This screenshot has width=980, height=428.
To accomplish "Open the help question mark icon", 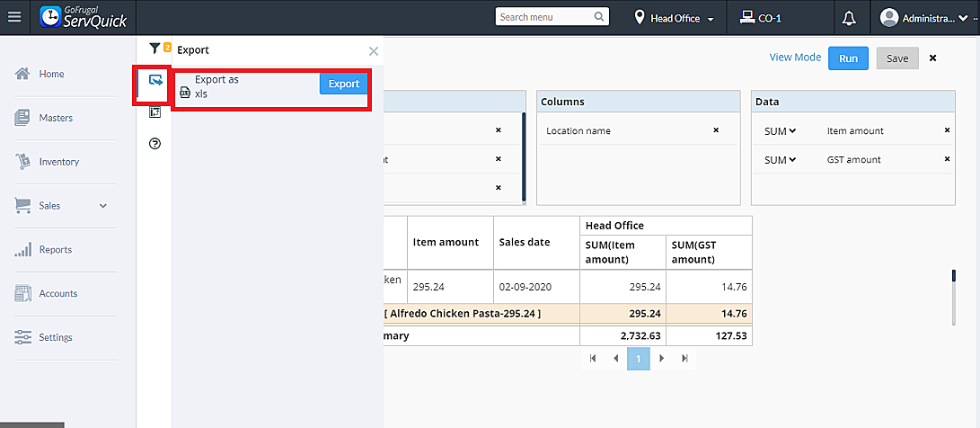I will (x=155, y=144).
